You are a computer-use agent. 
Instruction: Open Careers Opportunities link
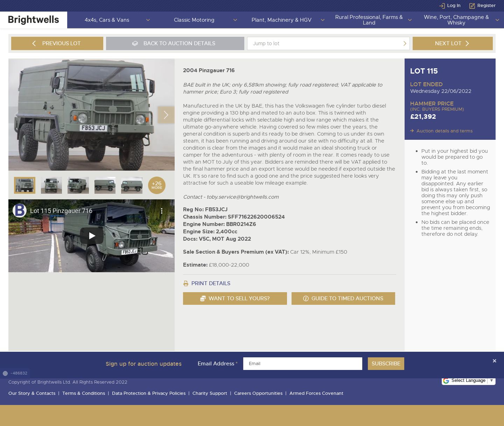pyautogui.click(x=258, y=393)
